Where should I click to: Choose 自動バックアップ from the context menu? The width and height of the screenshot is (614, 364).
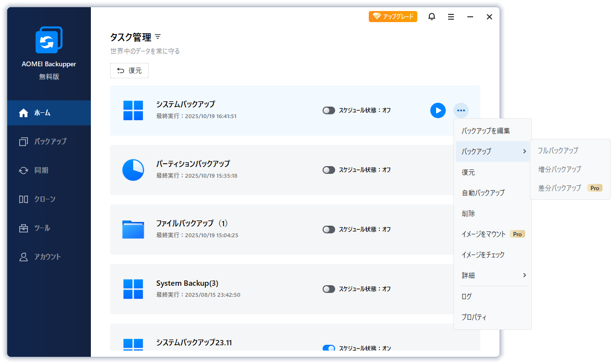point(492,193)
